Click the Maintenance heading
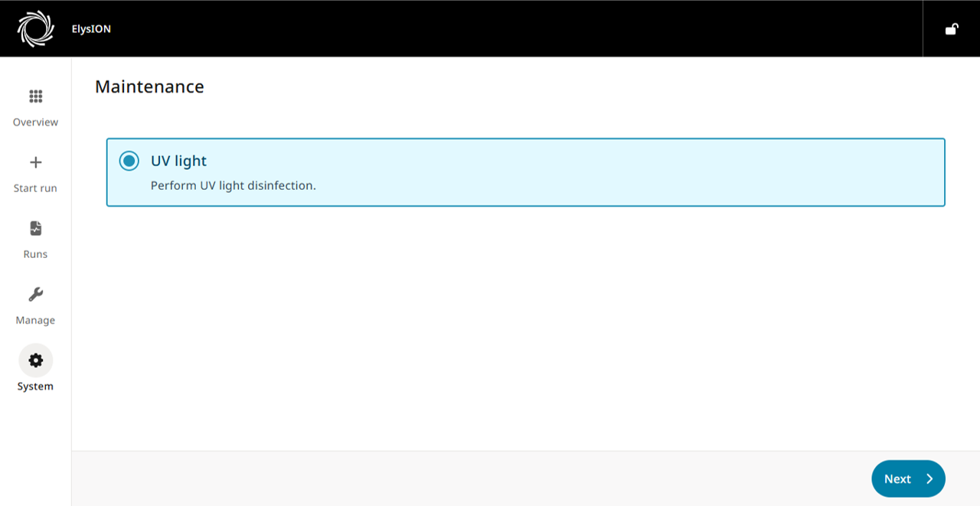The height and width of the screenshot is (506, 980). (x=149, y=87)
